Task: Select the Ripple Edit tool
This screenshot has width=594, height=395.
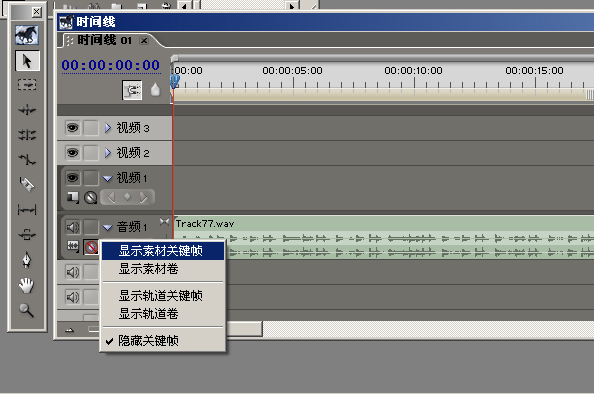Action: click(x=27, y=110)
